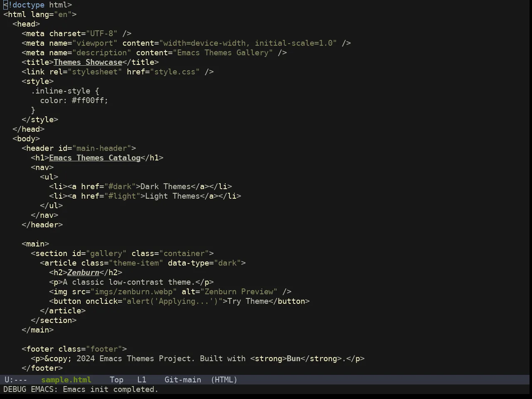Click the "#dark" href value
This screenshot has height=399, width=532.
(x=120, y=187)
